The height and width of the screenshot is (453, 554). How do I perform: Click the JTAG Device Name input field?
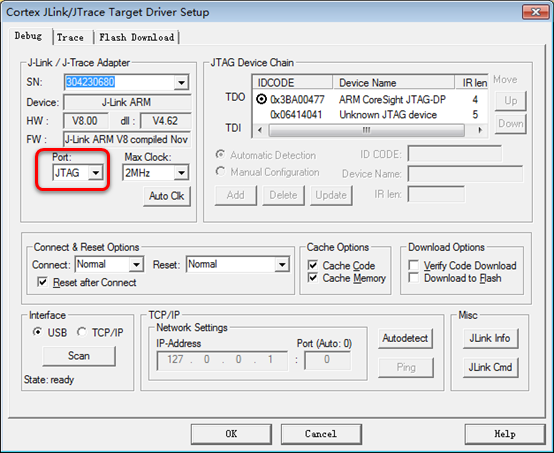tap(465, 174)
